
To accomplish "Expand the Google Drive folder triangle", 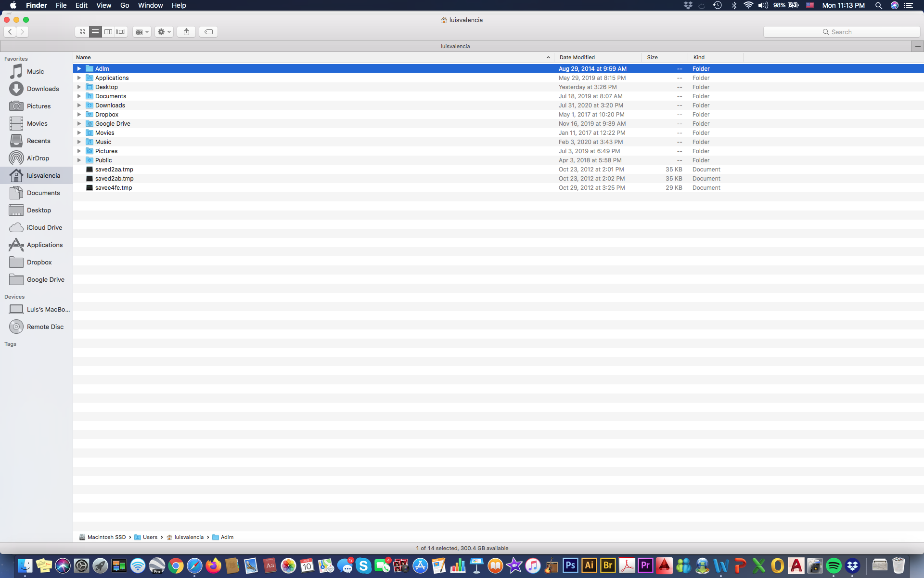I will [79, 124].
